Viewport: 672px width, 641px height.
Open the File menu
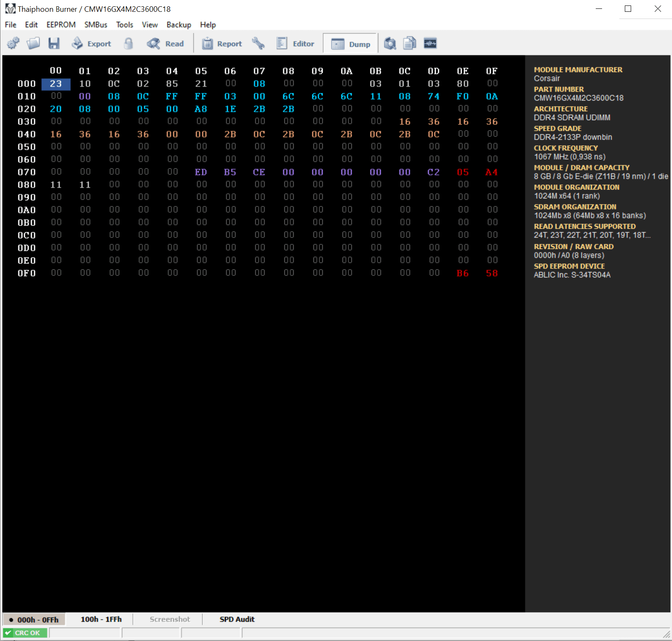[x=11, y=25]
